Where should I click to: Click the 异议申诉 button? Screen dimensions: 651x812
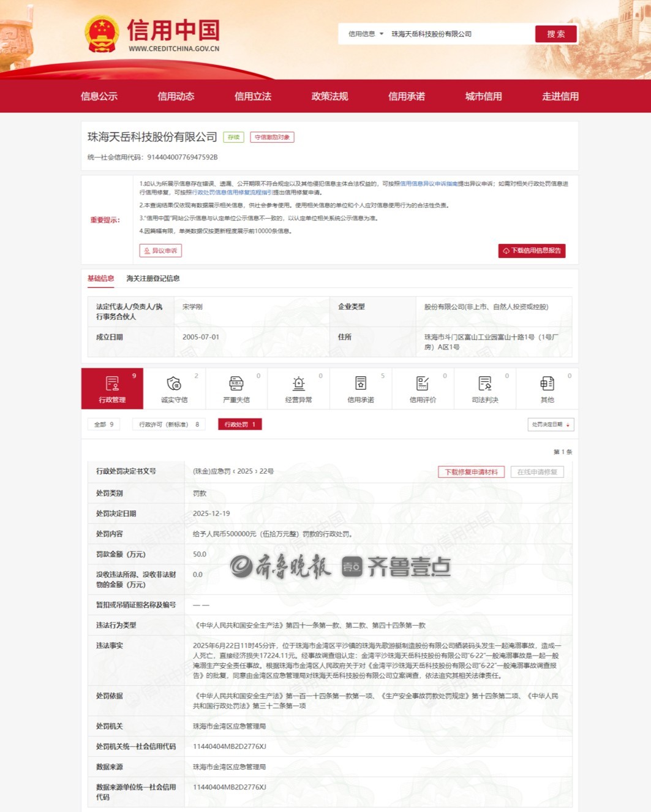pyautogui.click(x=160, y=251)
